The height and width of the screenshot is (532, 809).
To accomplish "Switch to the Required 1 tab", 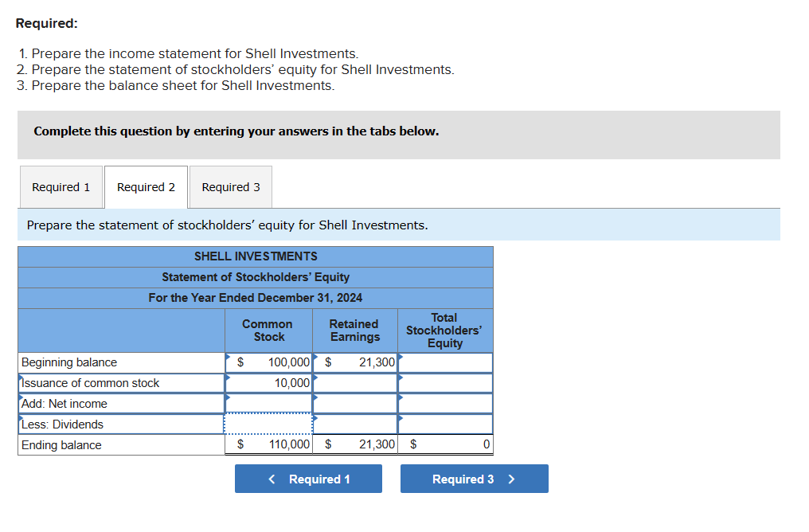I will 61,186.
